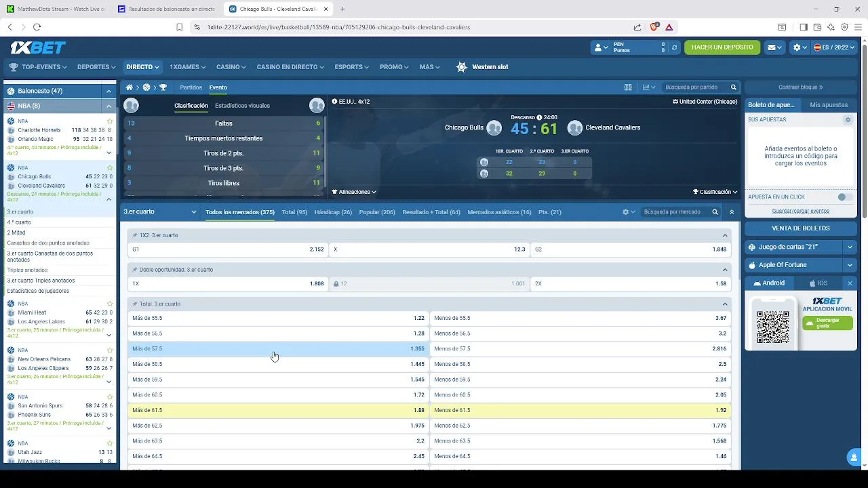Favorite the Chicago Bulls game star
The image size is (868, 488).
(110, 167)
